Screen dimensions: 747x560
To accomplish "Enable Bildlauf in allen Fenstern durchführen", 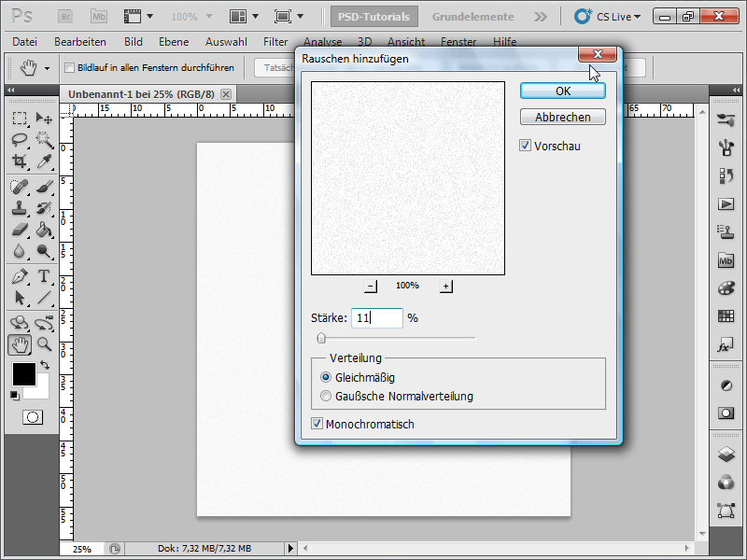I will (x=69, y=67).
